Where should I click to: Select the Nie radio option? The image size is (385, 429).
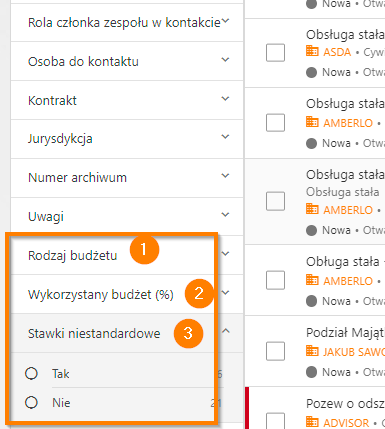pos(31,402)
